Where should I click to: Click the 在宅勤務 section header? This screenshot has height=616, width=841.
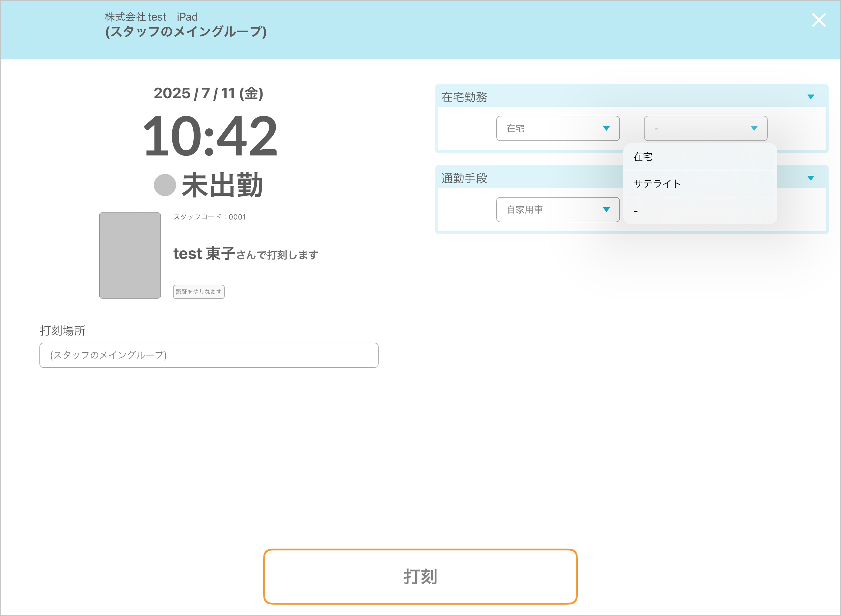click(631, 97)
